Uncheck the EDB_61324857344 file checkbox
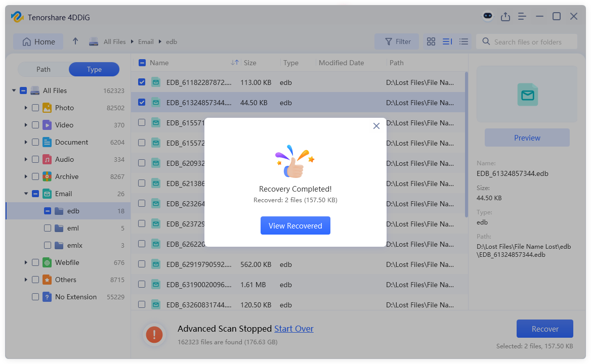This screenshot has height=364, width=591. point(142,103)
